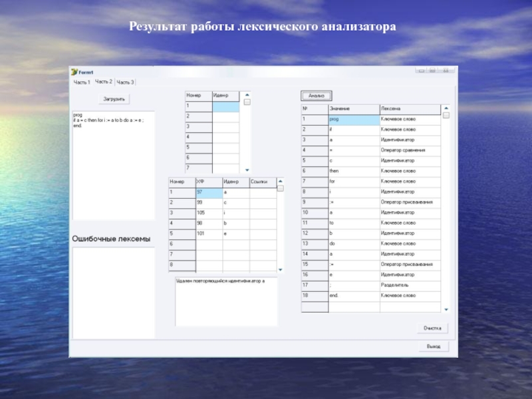Click scroll thumb of top identifier table

(x=247, y=102)
